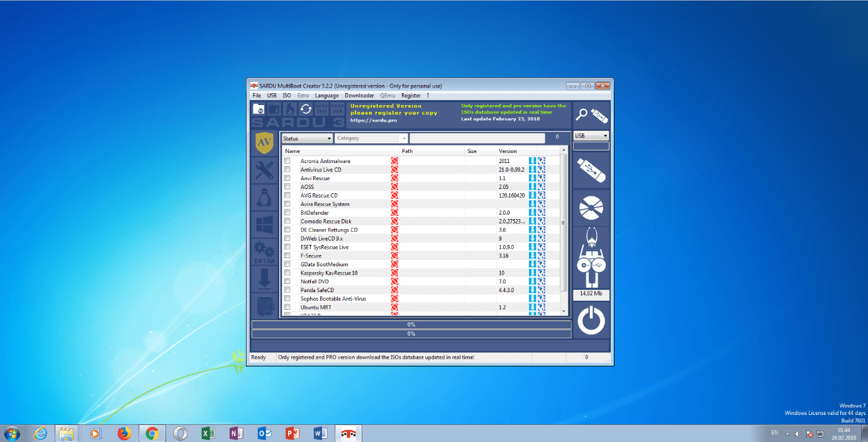The image size is (868, 442).
Task: Open the Language menu
Action: coord(326,96)
